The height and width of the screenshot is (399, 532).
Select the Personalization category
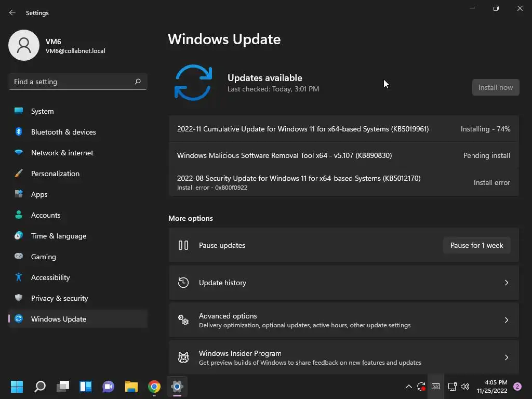(78, 174)
